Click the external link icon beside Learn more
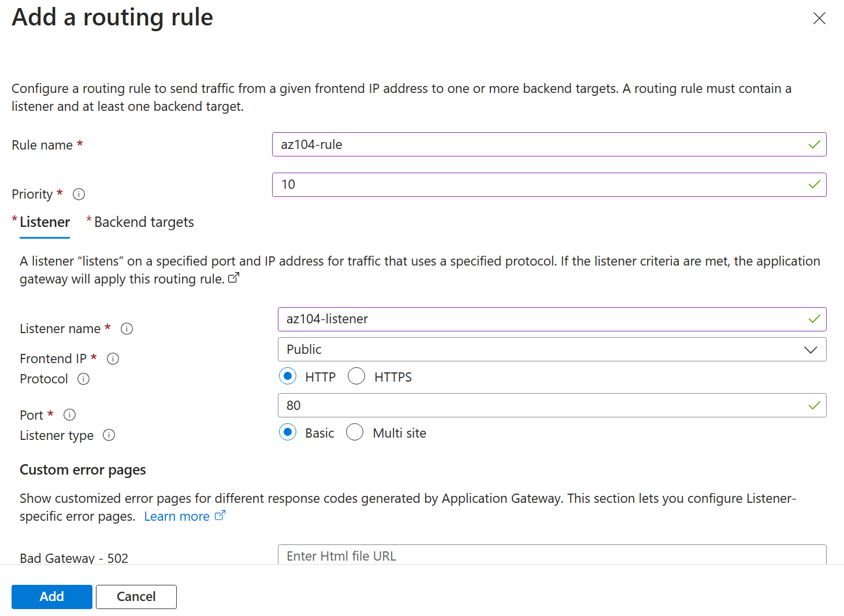This screenshot has width=844, height=616. click(220, 515)
